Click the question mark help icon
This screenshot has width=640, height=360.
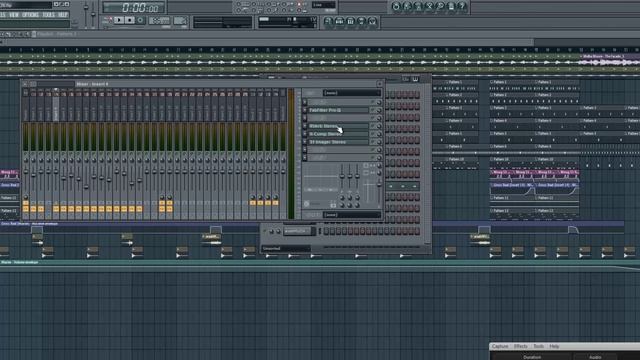pyautogui.click(x=462, y=6)
